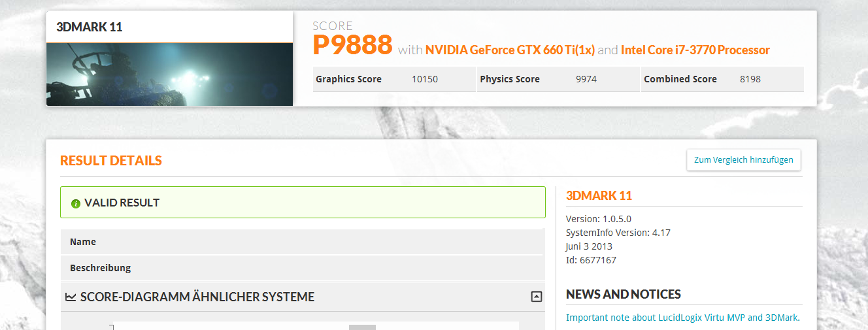Click the 'VALID RESULT' text
The image size is (868, 330).
pos(122,203)
